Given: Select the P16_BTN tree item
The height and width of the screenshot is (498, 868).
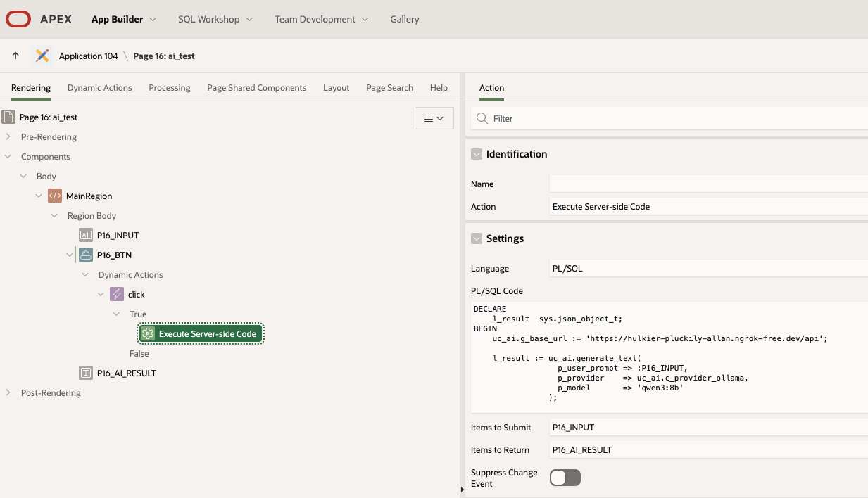Looking at the screenshot, I should pos(114,255).
